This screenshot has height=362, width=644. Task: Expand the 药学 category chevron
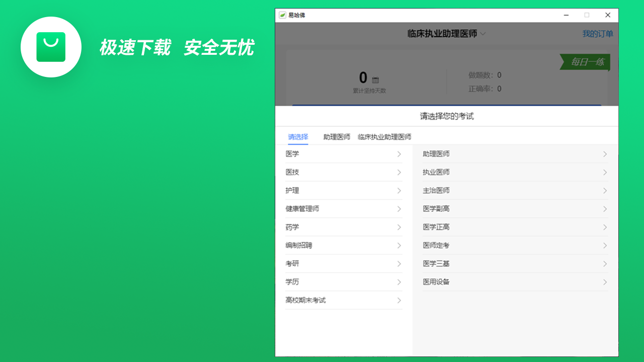coord(399,227)
